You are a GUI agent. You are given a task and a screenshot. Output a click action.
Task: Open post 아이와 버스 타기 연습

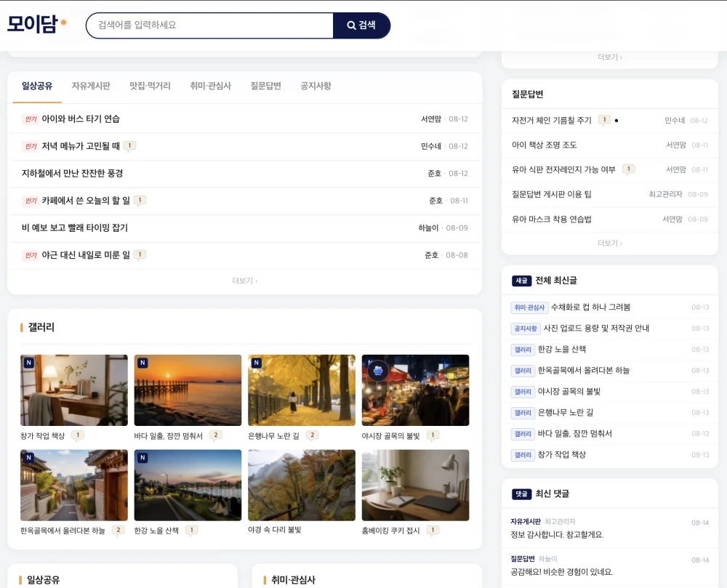(81, 119)
